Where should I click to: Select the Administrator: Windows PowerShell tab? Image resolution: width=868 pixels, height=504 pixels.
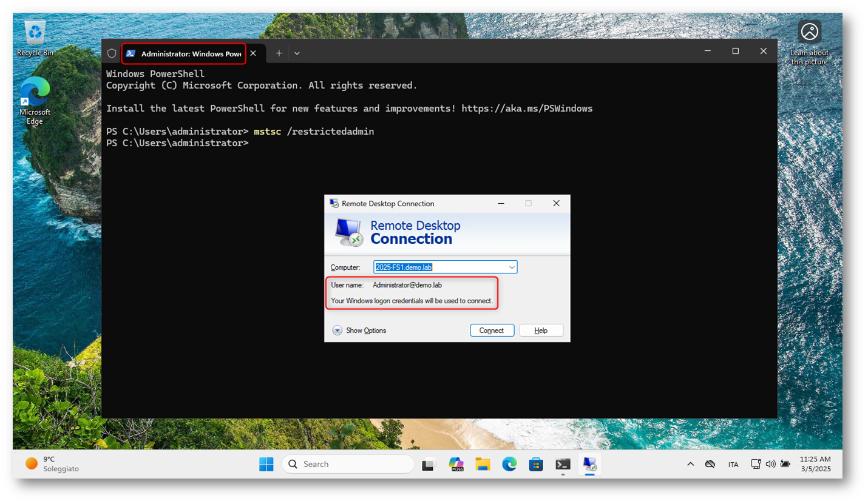184,53
